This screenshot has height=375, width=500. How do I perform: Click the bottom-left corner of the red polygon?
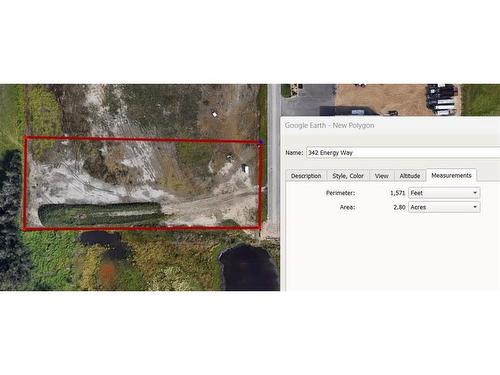pyautogui.click(x=25, y=229)
